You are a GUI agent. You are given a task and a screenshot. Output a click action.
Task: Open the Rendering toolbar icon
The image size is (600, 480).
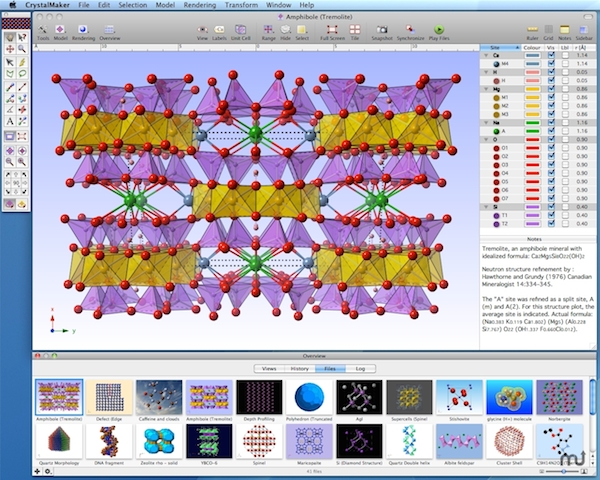pos(84,30)
